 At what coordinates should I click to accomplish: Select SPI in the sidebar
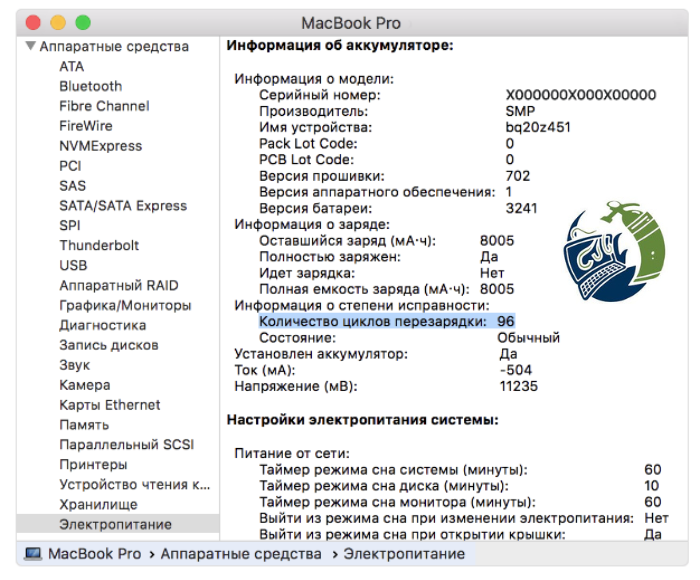pos(70,225)
